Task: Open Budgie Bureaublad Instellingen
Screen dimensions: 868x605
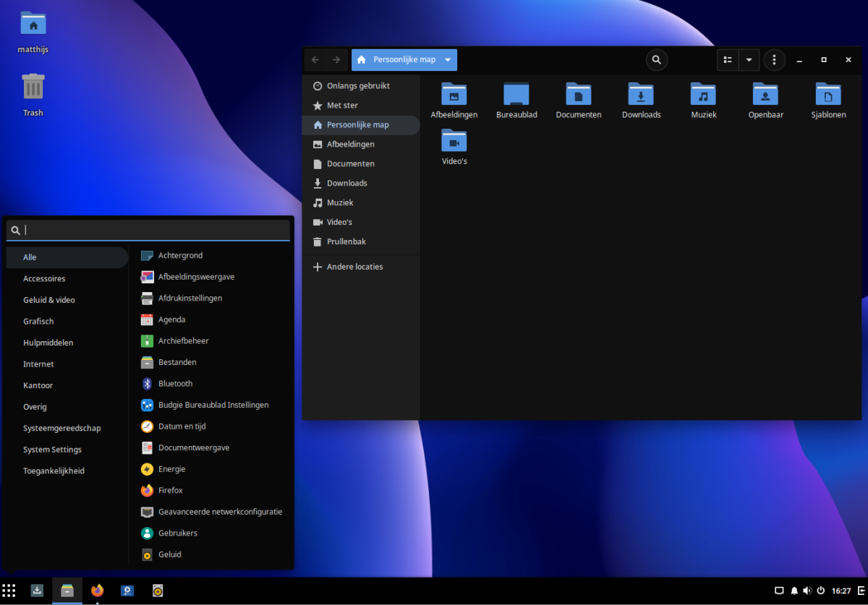Action: [213, 406]
